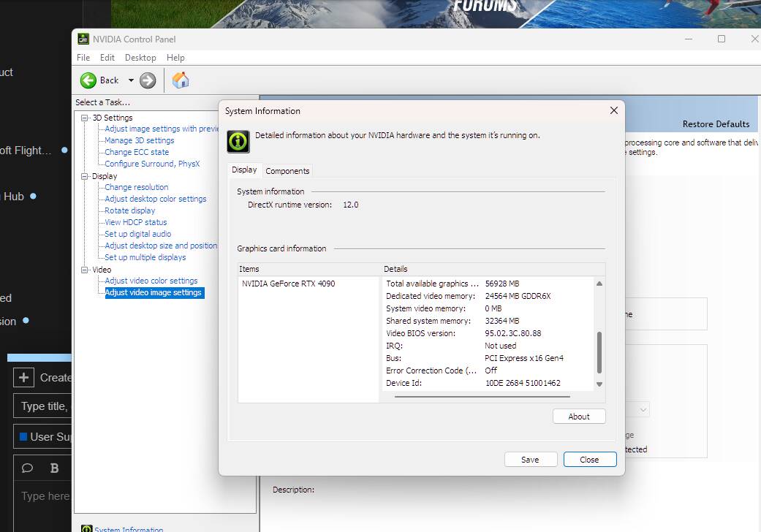761x532 pixels.
Task: Click the Forward navigation arrow icon
Action: [148, 80]
